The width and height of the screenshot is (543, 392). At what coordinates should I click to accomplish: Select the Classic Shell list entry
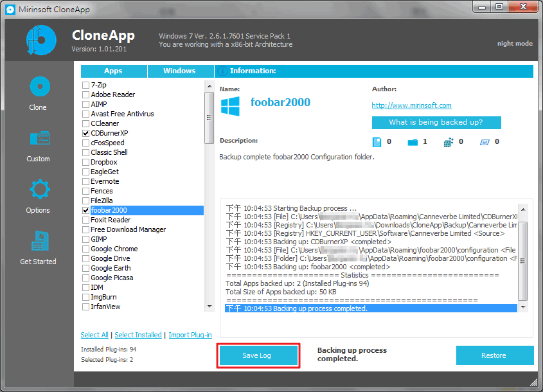click(109, 153)
